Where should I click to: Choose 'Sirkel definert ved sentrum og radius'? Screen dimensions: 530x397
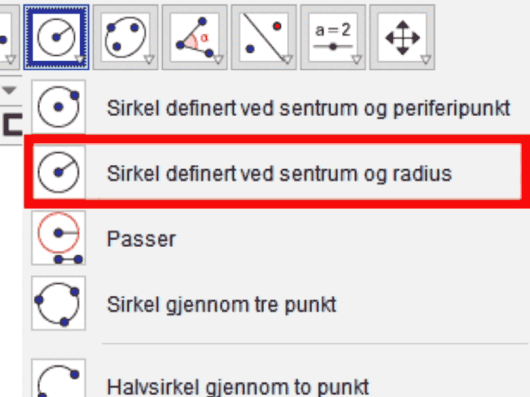pyautogui.click(x=279, y=174)
